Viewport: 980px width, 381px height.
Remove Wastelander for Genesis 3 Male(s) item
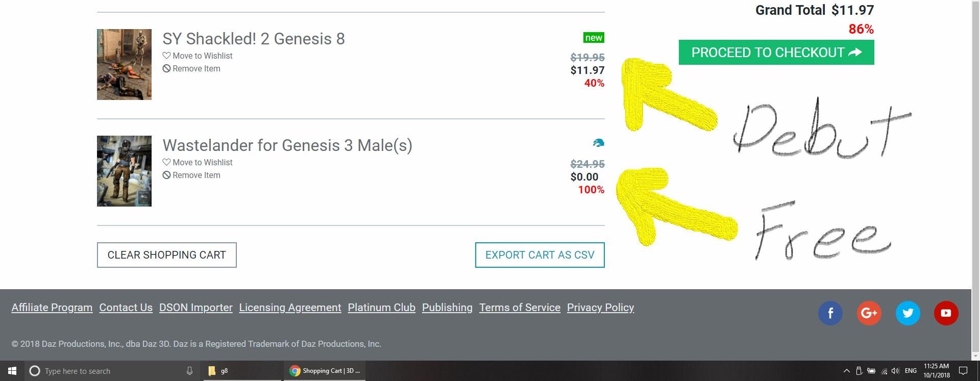point(191,175)
